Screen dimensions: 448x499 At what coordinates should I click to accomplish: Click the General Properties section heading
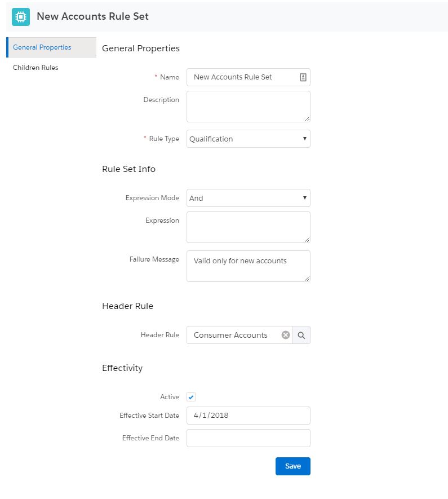(141, 48)
